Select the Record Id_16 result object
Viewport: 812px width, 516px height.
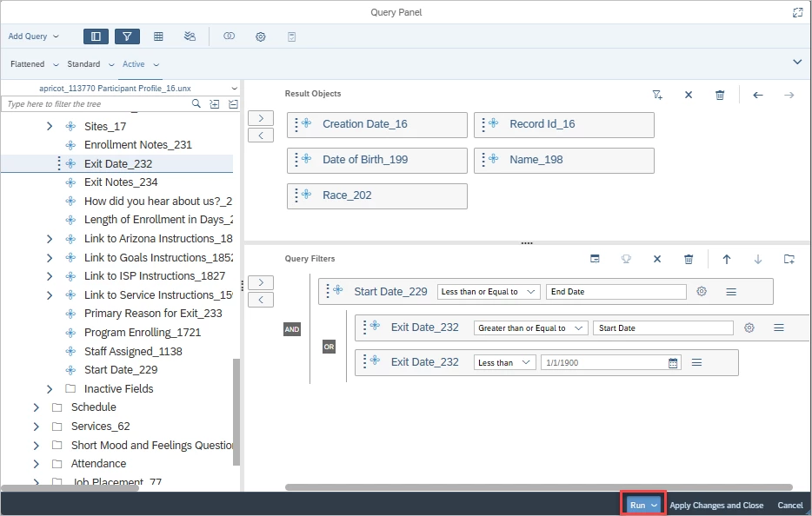point(564,125)
